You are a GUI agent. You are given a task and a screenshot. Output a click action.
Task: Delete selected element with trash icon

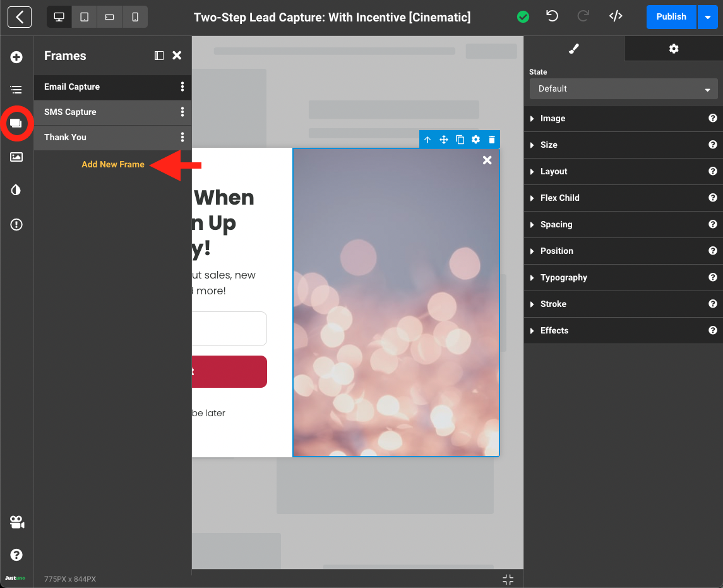click(x=492, y=140)
